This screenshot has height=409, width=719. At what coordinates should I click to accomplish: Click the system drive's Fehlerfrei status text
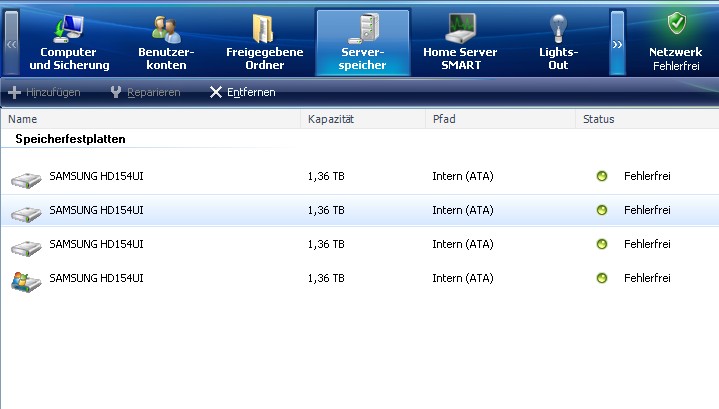[647, 278]
